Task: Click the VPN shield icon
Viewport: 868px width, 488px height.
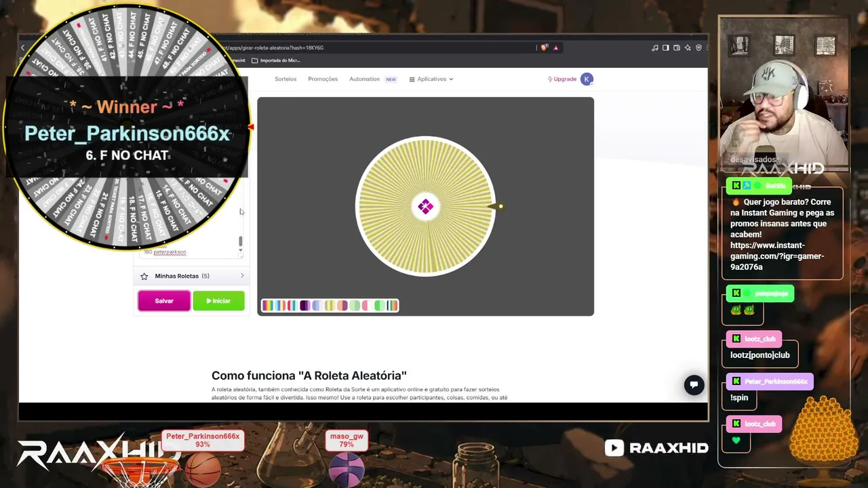Action: pos(698,47)
